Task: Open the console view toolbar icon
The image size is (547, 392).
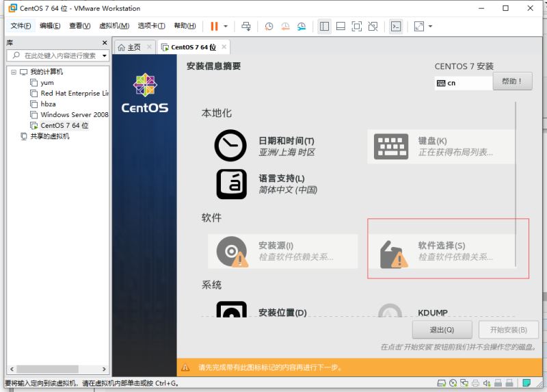Action: click(396, 26)
